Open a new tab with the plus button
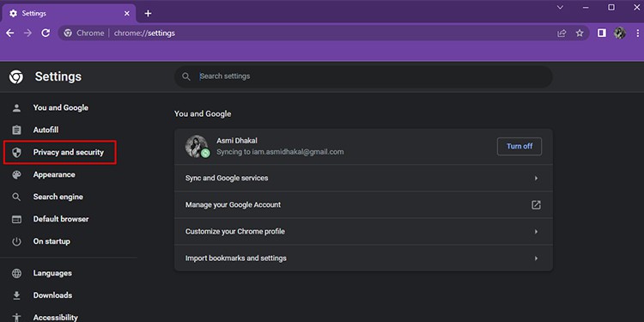 (x=148, y=14)
